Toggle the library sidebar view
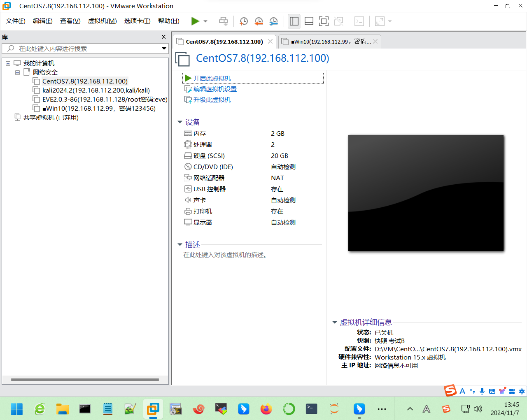527x420 pixels. pyautogui.click(x=294, y=21)
